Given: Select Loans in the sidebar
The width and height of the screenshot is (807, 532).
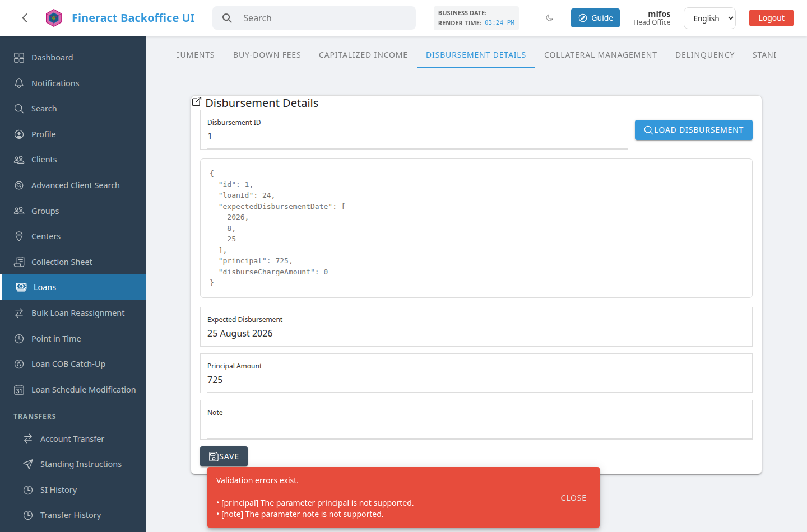Looking at the screenshot, I should tap(73, 287).
